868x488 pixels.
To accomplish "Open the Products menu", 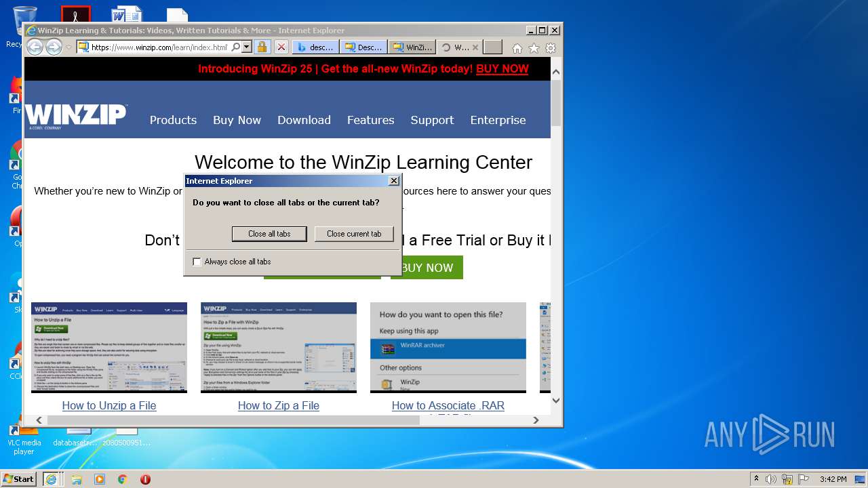I will 173,120.
